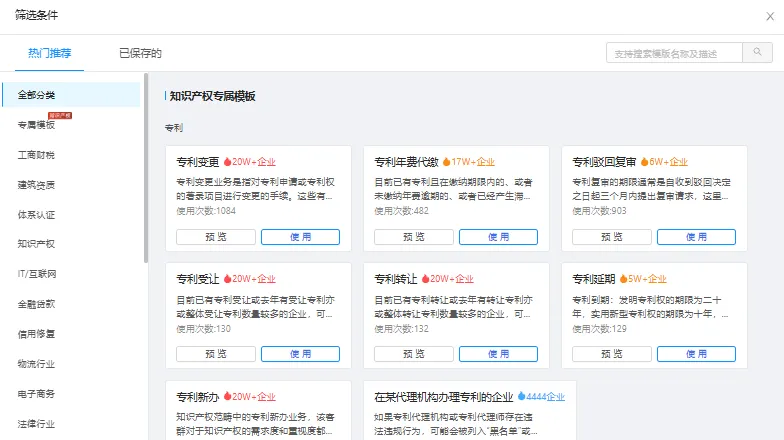Close the 筛选条件 dialog

770,16
